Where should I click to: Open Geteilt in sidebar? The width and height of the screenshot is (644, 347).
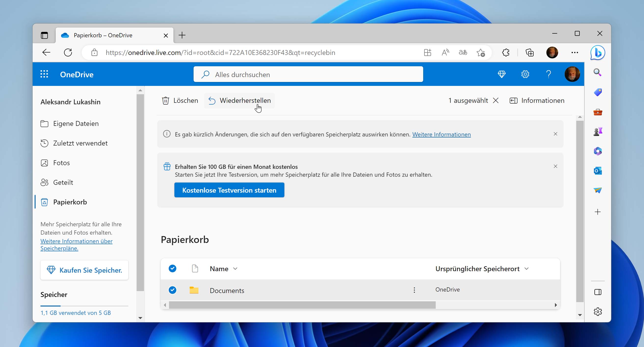[57, 182]
